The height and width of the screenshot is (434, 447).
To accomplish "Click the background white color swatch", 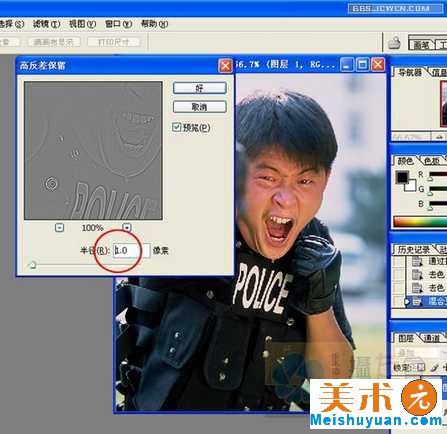I will click(411, 185).
